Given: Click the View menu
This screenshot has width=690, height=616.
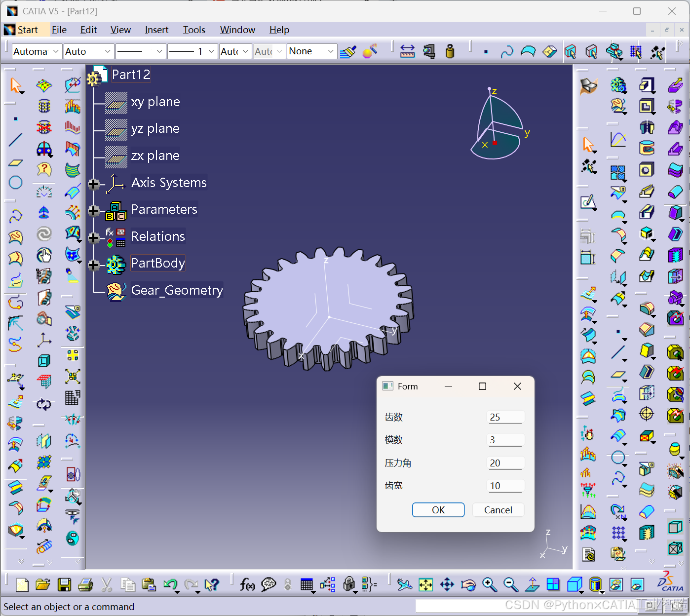Looking at the screenshot, I should coord(120,30).
